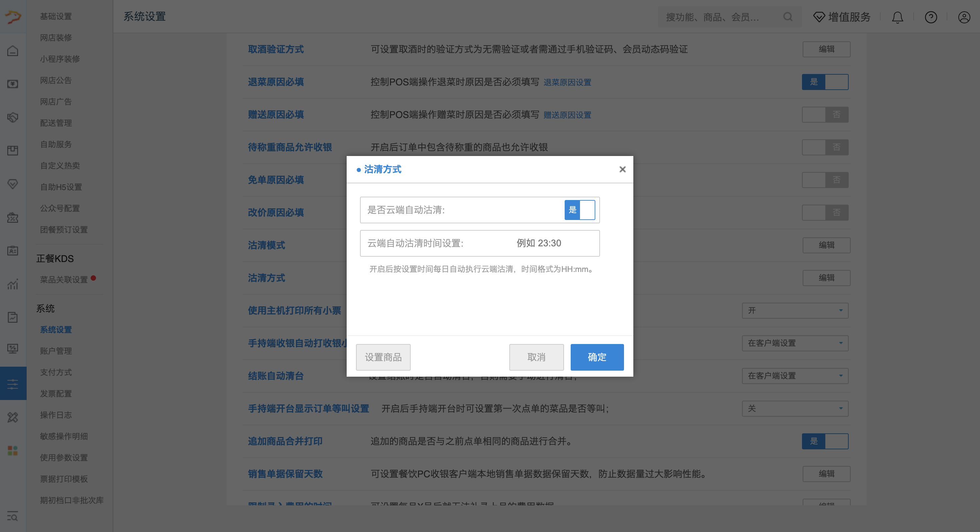The height and width of the screenshot is (532, 980).
Task: Open the home icon in left sidebar
Action: 13,51
